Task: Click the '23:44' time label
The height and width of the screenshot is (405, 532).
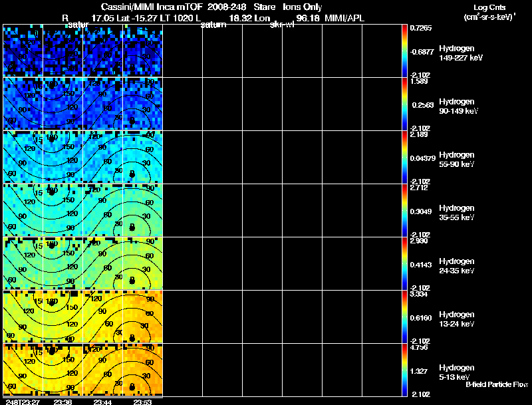Action: point(102,402)
